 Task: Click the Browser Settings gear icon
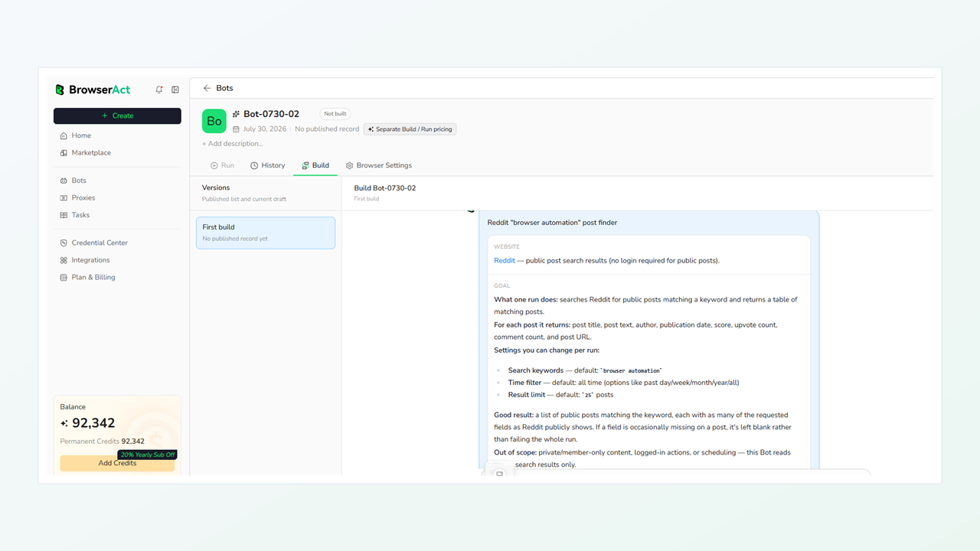pos(349,165)
